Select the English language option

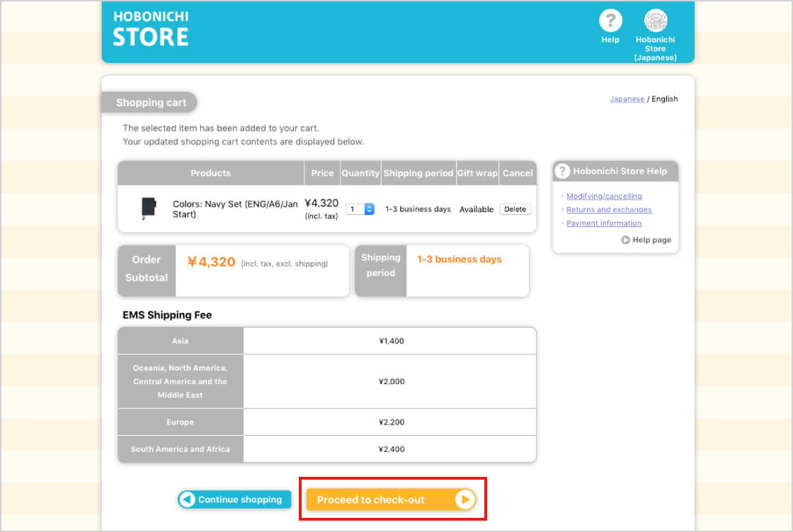tap(665, 99)
